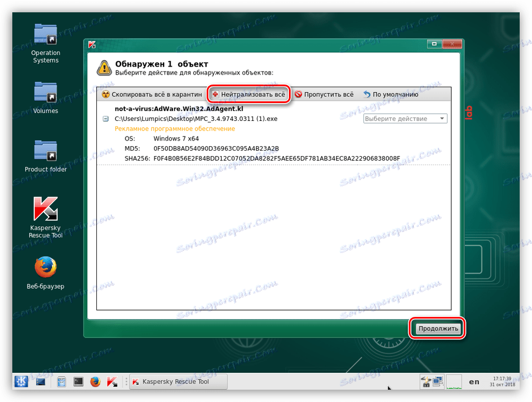The width and height of the screenshot is (532, 402).
Task: Click Рекламное программное обеспечение label
Action: coord(175,129)
